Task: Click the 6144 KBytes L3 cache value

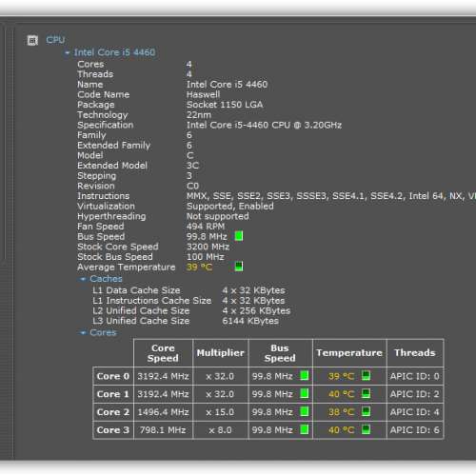Action: pos(250,321)
